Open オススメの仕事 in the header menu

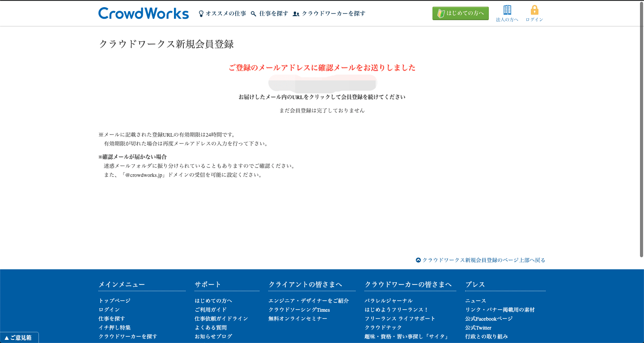click(226, 13)
